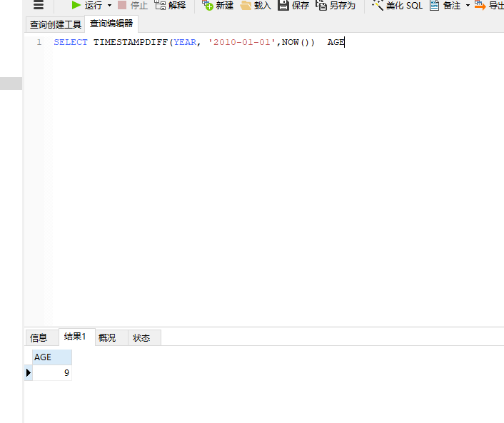Click the SELECT keyword in the editor
Screen dimensions: 504x423
pos(71,42)
